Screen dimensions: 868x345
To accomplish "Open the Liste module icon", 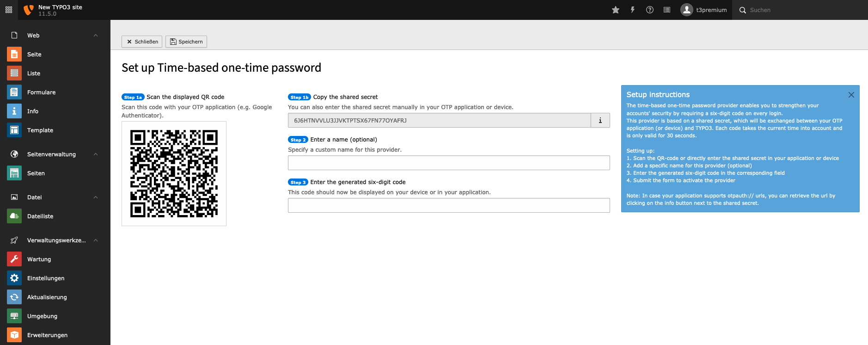I will click(14, 73).
